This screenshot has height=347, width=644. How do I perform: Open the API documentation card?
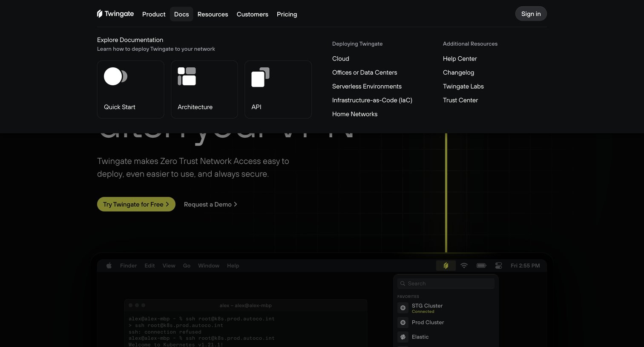(278, 90)
